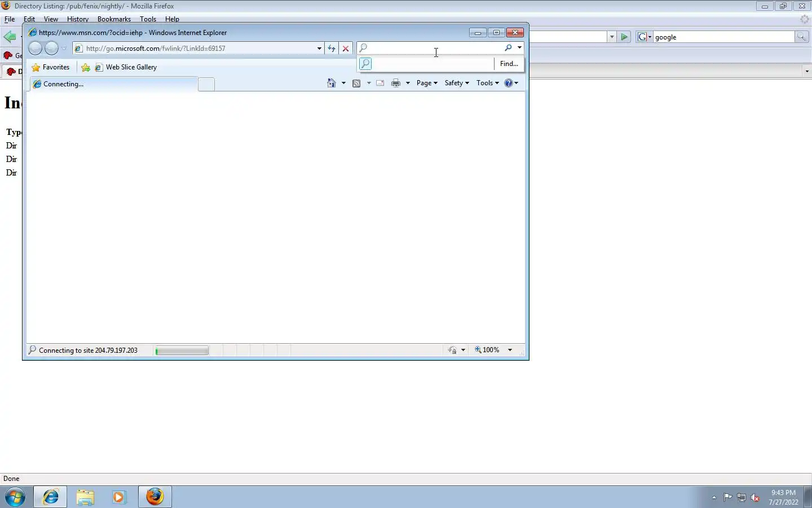
Task: Expand the Home button dropdown arrow
Action: 343,83
